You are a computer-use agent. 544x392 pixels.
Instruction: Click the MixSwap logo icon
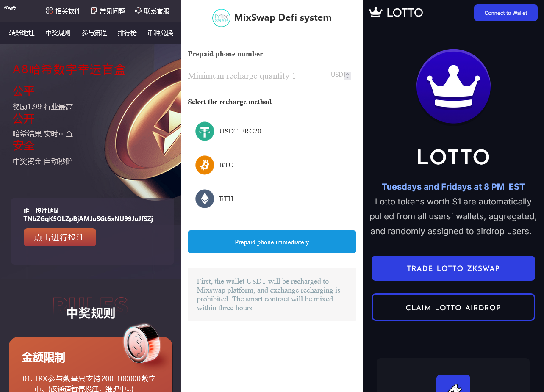tap(221, 18)
